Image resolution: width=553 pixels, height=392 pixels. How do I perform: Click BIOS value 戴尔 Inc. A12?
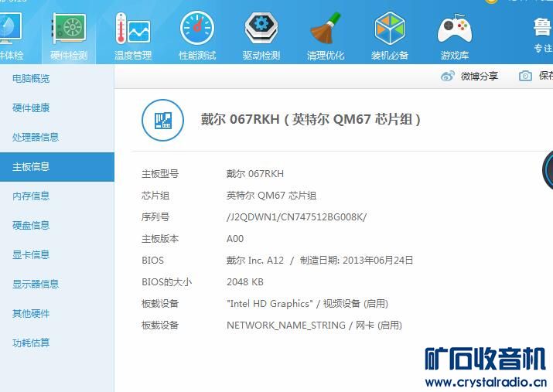255,260
